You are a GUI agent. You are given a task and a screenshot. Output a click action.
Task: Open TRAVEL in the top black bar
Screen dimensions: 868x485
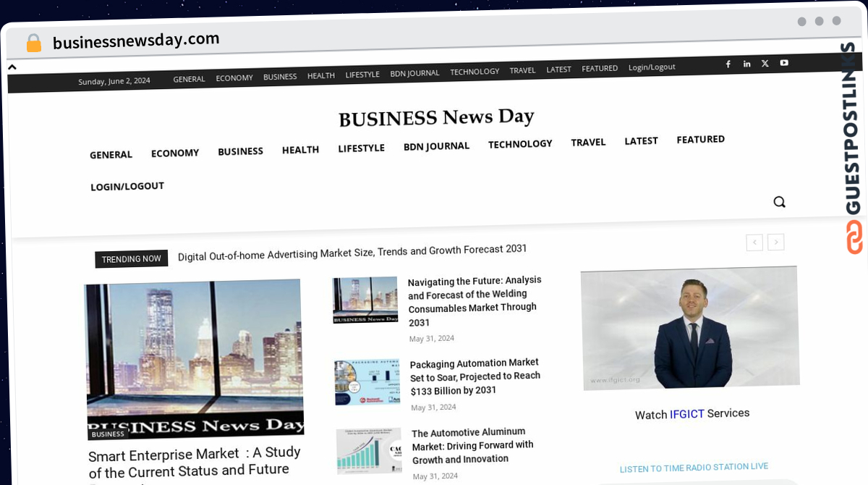(522, 70)
